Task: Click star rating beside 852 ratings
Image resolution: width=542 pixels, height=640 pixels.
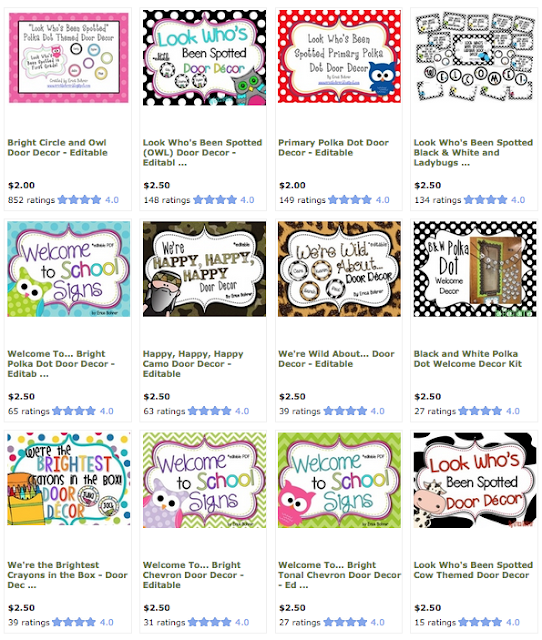Action: [x=79, y=200]
